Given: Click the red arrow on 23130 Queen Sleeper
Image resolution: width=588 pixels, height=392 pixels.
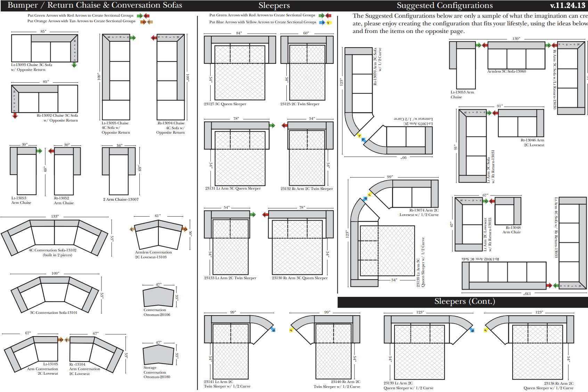Looking at the screenshot, I should coord(265,215).
